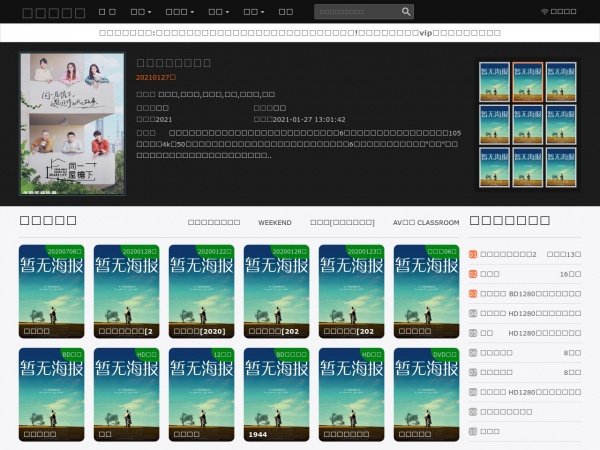The height and width of the screenshot is (450, 600).
Task: Click the orange 01 rank badge
Action: (473, 254)
